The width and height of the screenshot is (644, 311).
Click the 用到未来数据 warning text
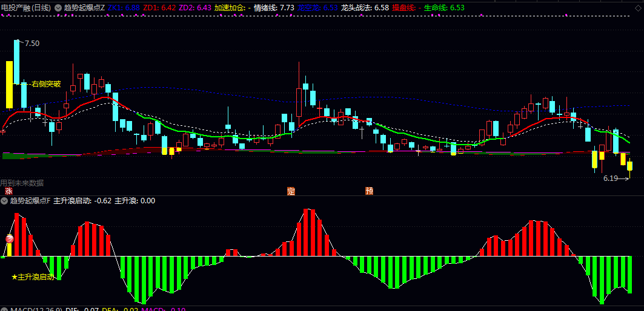(22, 183)
